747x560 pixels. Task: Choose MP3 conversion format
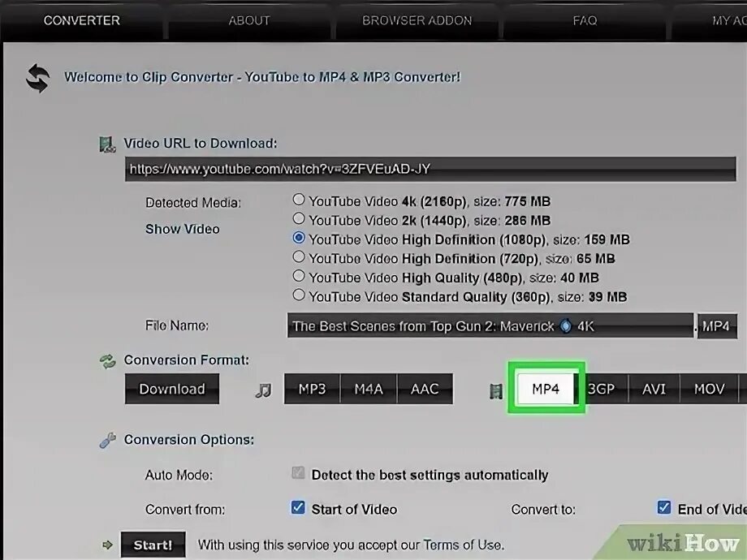pos(312,389)
